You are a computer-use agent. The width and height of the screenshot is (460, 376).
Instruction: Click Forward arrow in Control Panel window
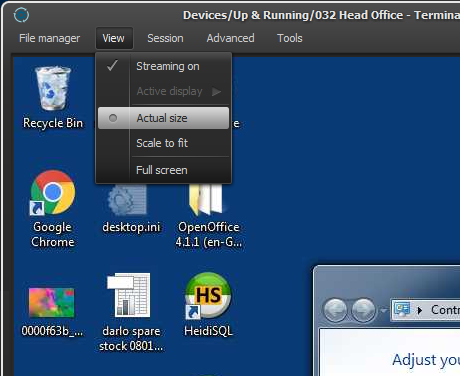[364, 310]
